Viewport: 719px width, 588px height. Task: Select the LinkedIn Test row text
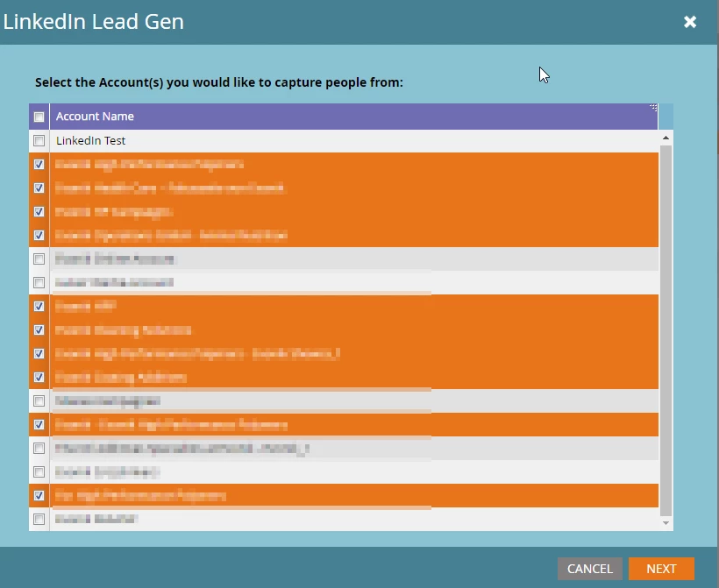click(90, 141)
